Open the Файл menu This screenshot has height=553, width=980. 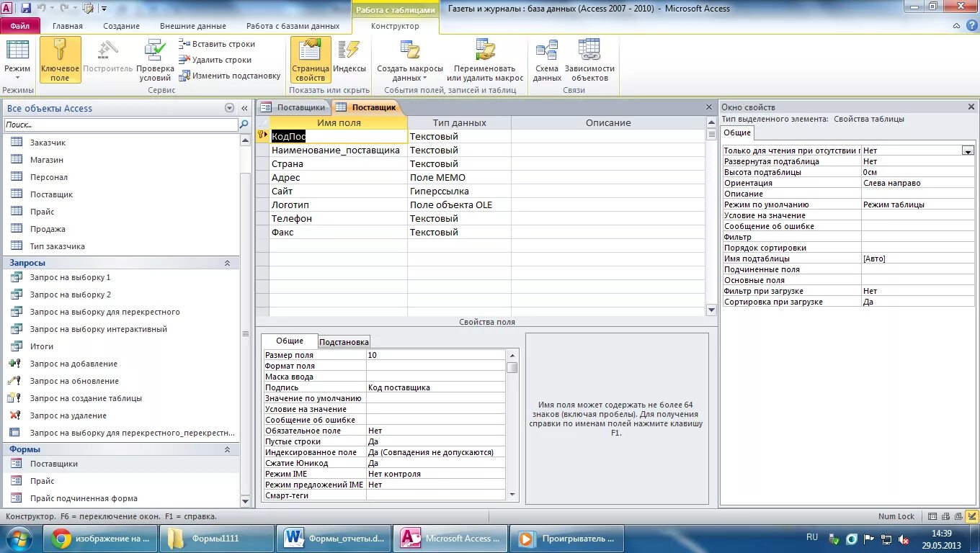coord(20,26)
